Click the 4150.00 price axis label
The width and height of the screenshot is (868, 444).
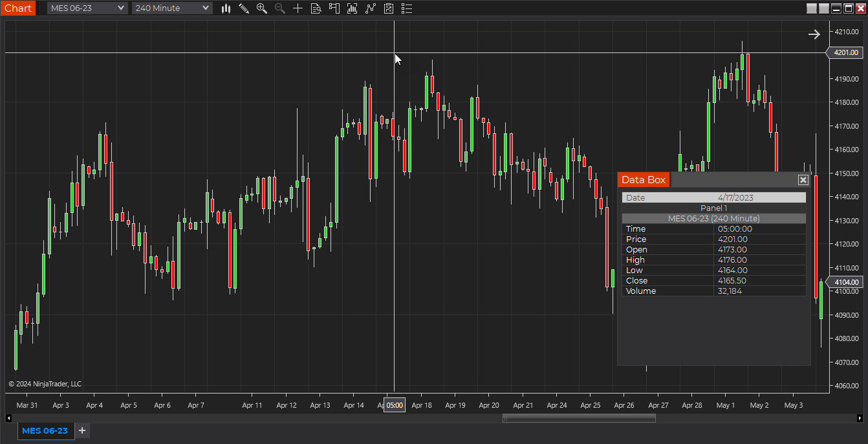point(847,173)
